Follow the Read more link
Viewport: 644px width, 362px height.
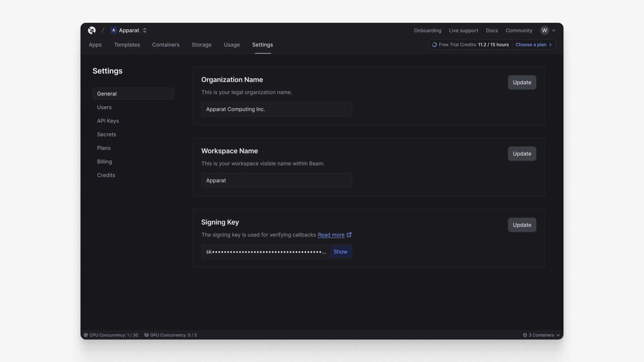[x=331, y=235]
